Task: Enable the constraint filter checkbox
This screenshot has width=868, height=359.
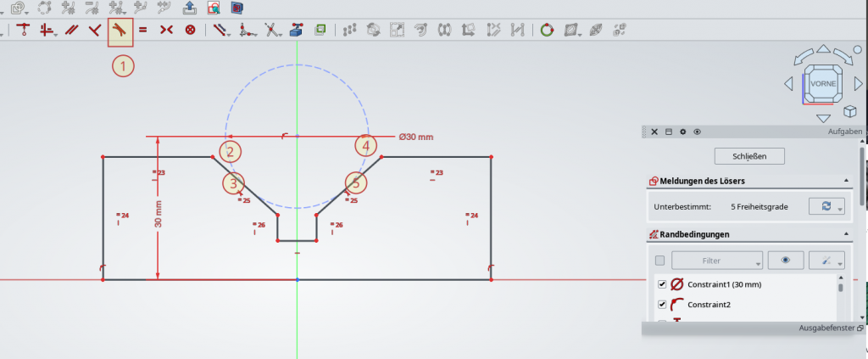Action: [660, 260]
